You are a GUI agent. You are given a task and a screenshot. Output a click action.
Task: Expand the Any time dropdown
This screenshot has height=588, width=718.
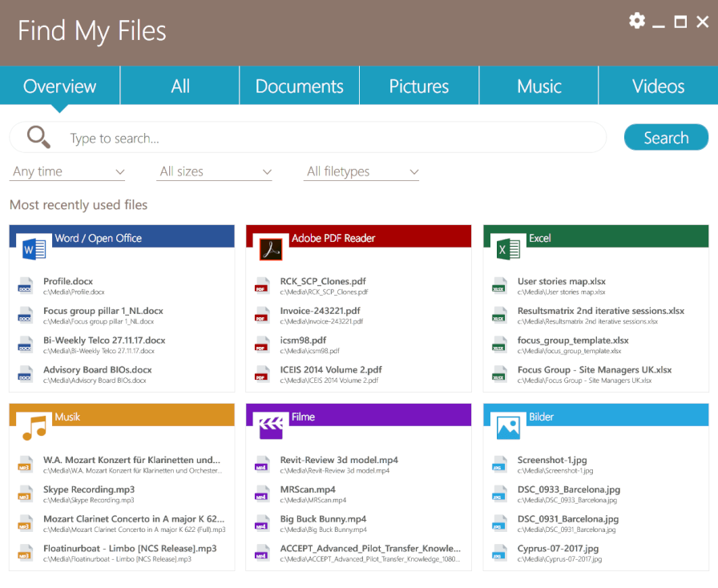click(x=67, y=171)
